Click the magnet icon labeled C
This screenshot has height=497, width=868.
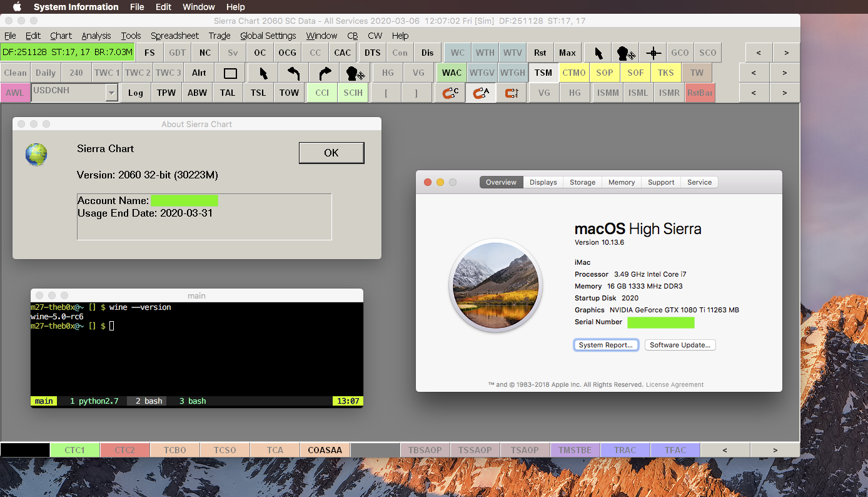450,93
